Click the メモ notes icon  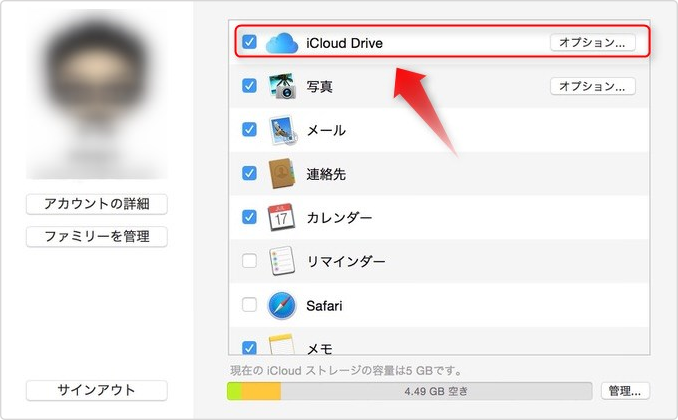tap(281, 345)
